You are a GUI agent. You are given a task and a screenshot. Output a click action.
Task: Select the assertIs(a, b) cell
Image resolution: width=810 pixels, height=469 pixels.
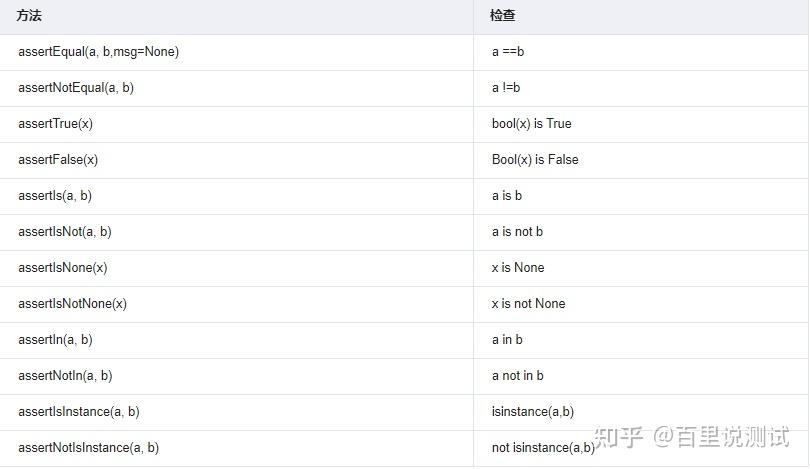pyautogui.click(x=55, y=195)
